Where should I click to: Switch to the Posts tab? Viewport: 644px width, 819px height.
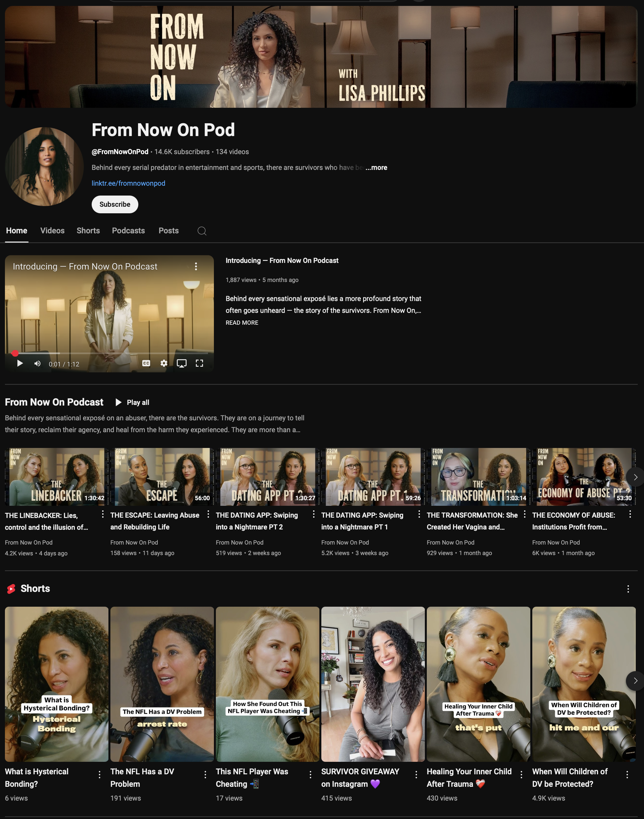[x=169, y=231]
